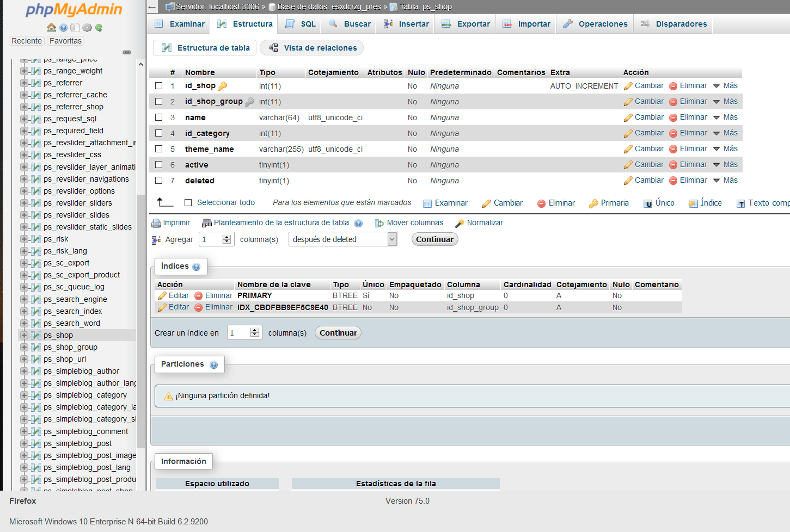The image size is (790, 532).
Task: Click the pencil icon for PRIMARY index
Action: 162,296
